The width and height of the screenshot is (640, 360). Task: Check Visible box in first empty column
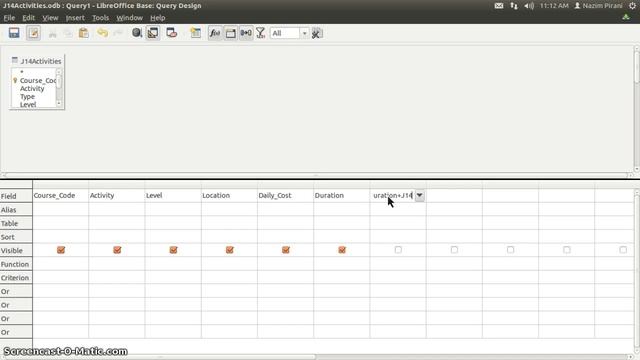click(x=454, y=249)
